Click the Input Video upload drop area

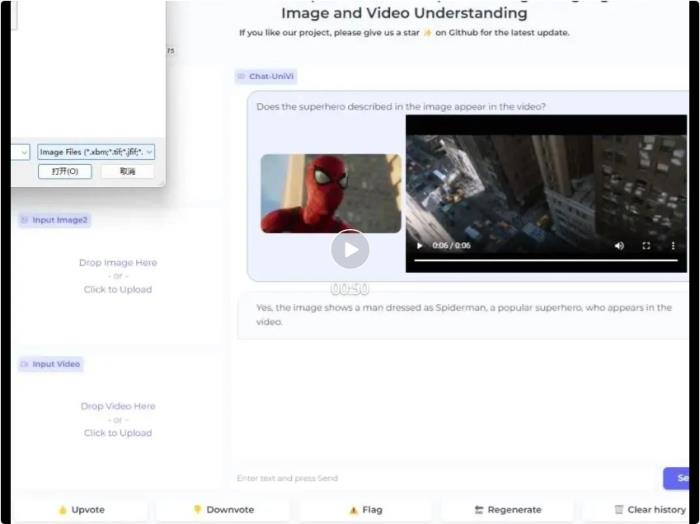[118, 420]
